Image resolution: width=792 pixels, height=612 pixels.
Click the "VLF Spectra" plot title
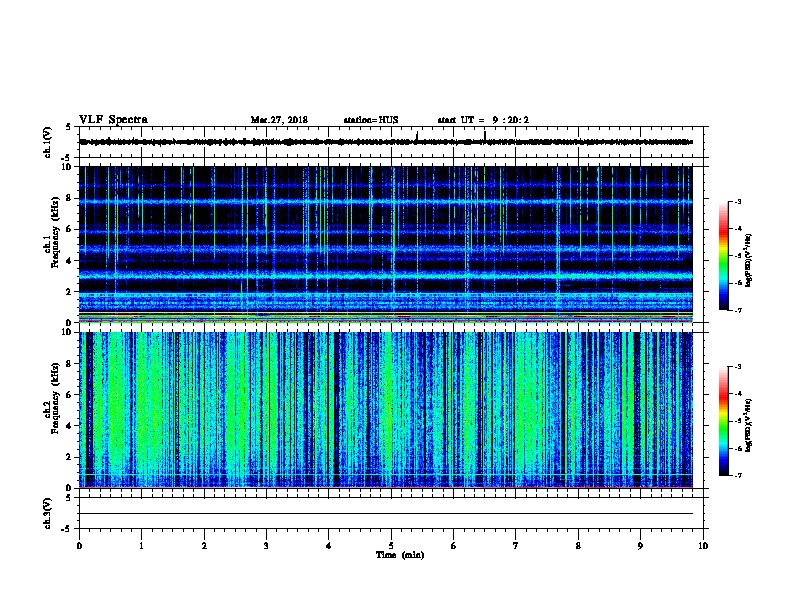(x=113, y=120)
